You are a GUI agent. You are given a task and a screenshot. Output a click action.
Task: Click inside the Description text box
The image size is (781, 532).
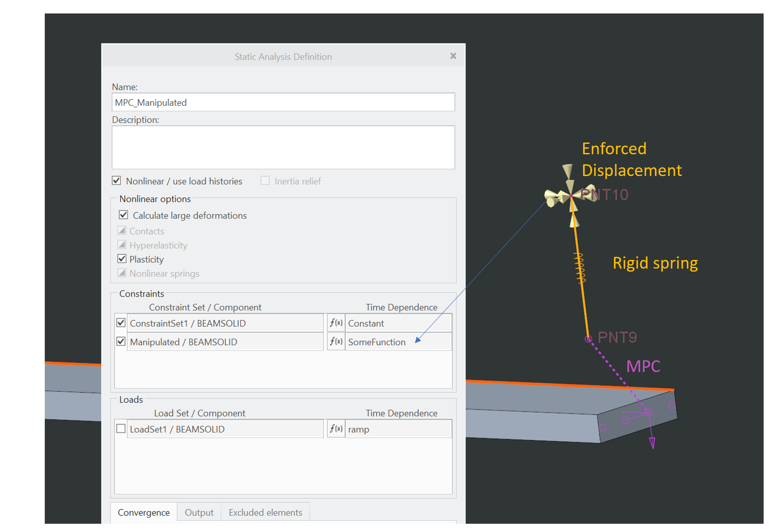(x=283, y=147)
